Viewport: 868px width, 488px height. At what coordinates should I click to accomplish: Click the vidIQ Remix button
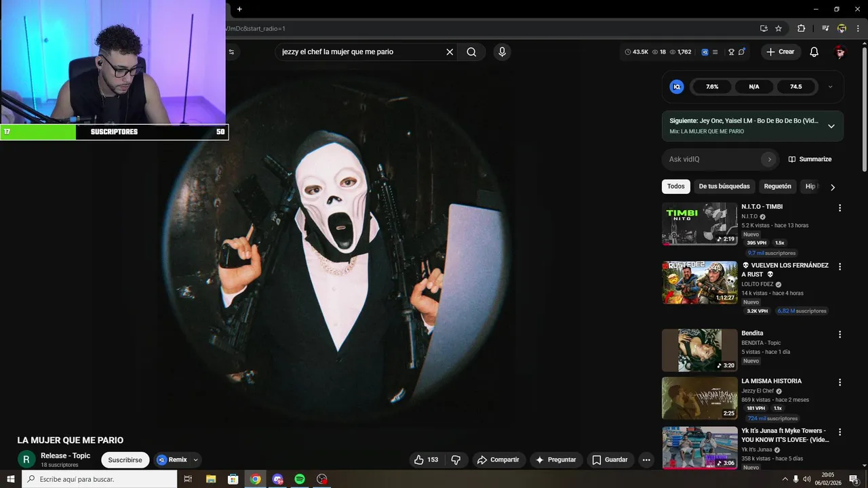pos(172,460)
